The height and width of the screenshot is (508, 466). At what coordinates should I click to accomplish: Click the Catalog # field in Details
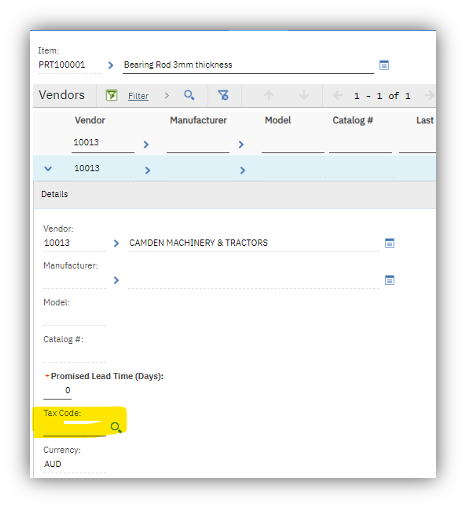point(75,354)
